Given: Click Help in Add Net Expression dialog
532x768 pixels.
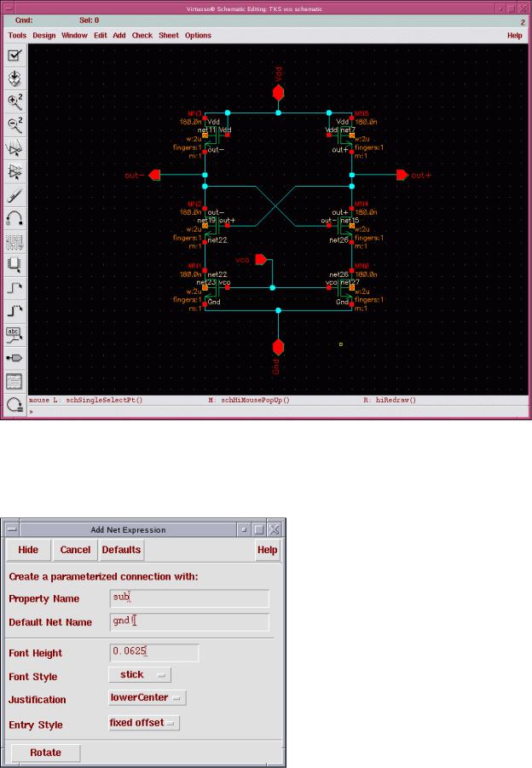Looking at the screenshot, I should 268,550.
